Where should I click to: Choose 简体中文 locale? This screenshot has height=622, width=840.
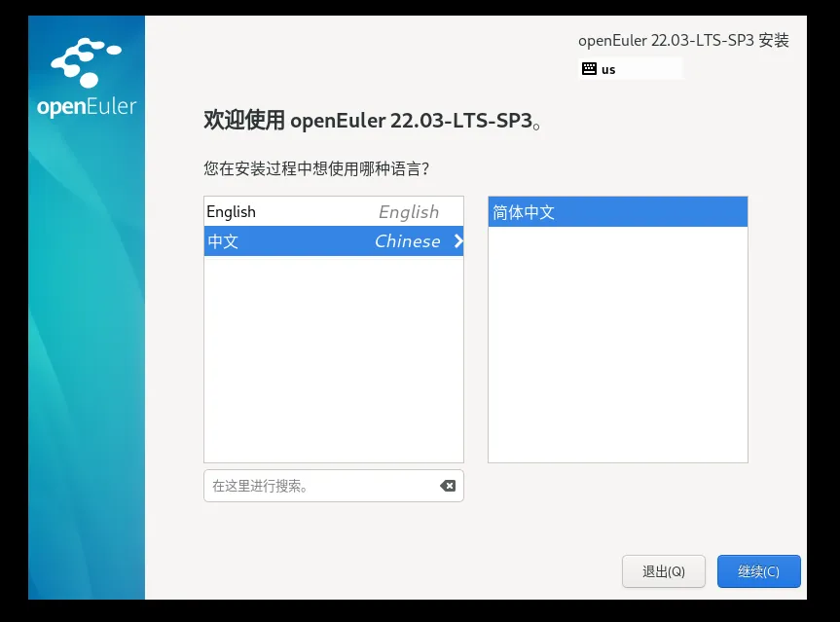(x=618, y=212)
